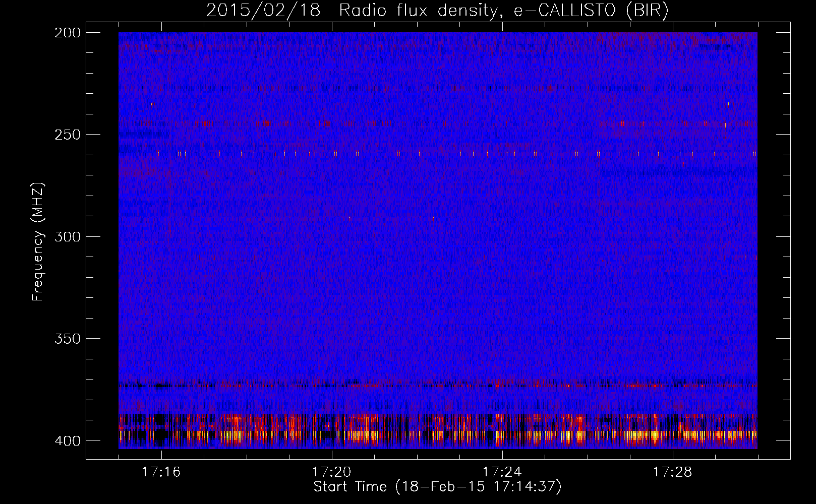Select the 350 frequency tick label
Image resolution: width=816 pixels, height=504 pixels.
[x=67, y=339]
